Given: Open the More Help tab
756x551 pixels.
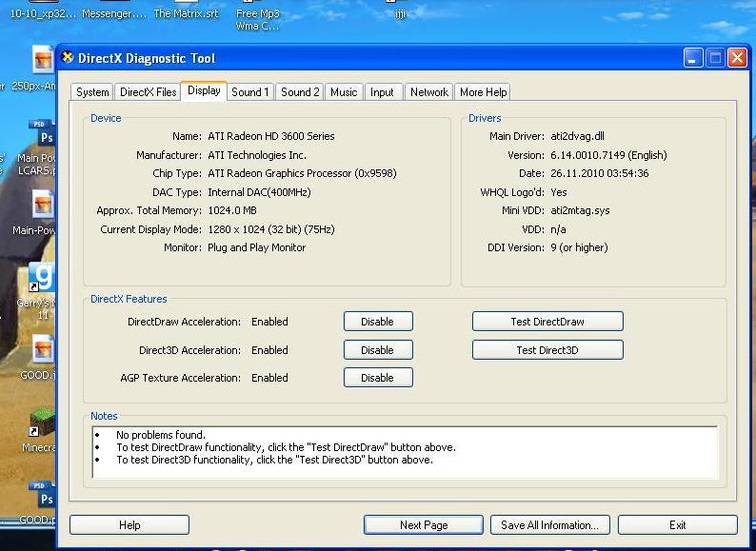Looking at the screenshot, I should [x=483, y=92].
